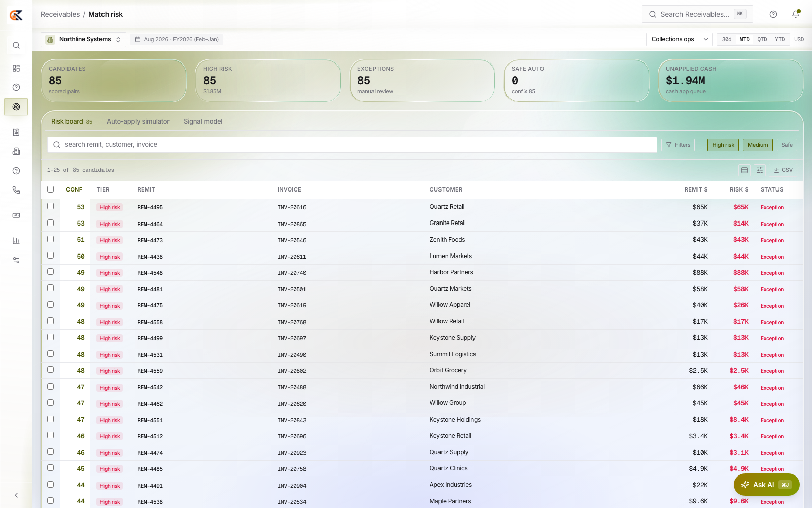Sort by the CONF column header
The height and width of the screenshot is (508, 812).
coord(74,189)
